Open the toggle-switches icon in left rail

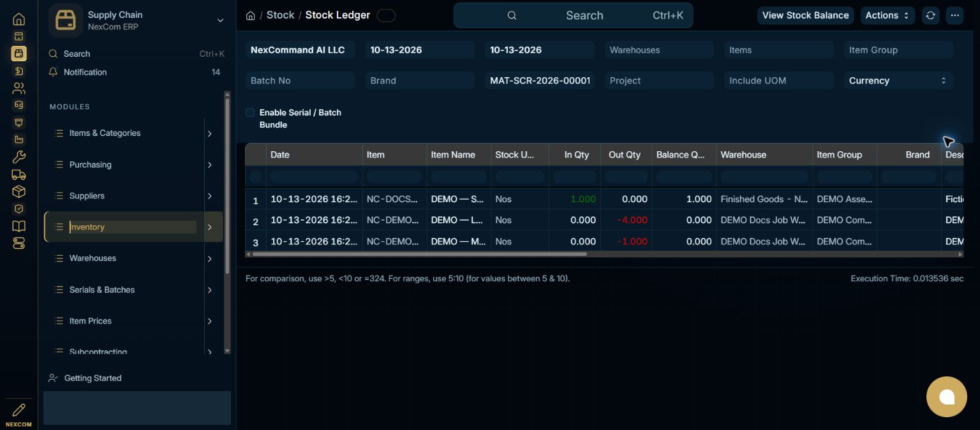point(19,243)
